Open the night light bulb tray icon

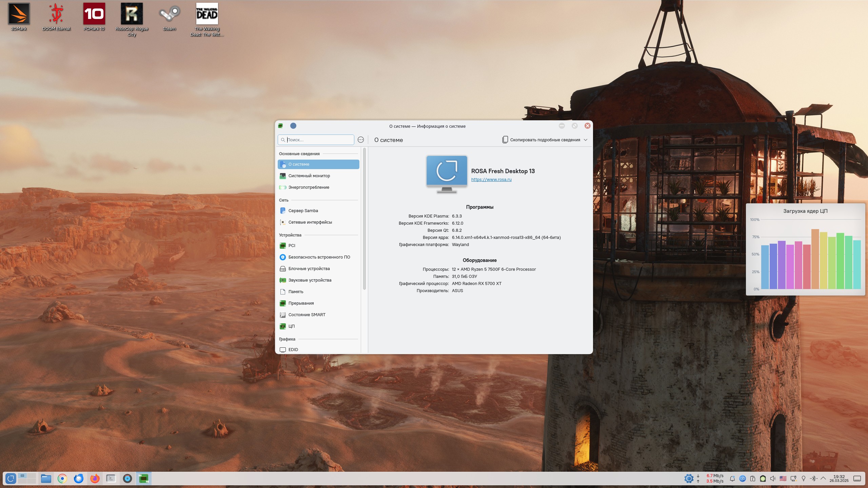point(803,479)
